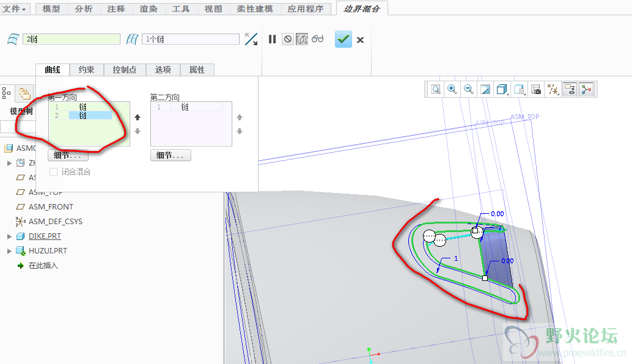Click the layer/folder browser icon
This screenshot has height=364, width=632.
click(24, 94)
